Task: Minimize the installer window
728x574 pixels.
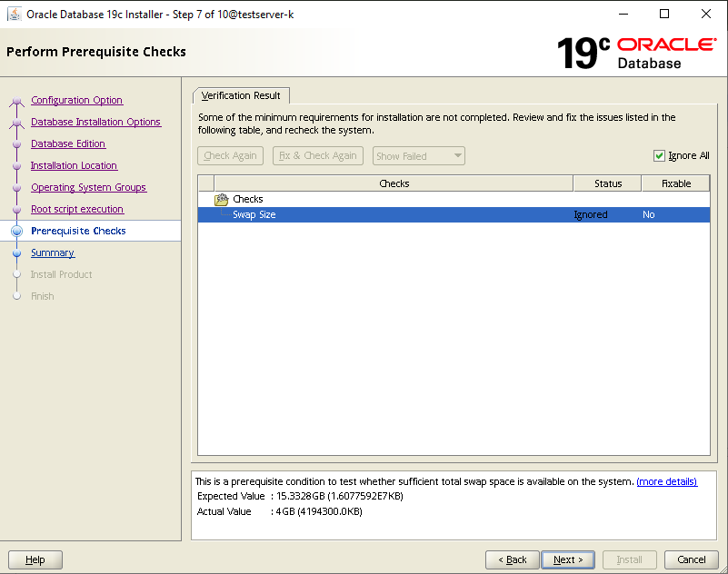Action: click(623, 14)
